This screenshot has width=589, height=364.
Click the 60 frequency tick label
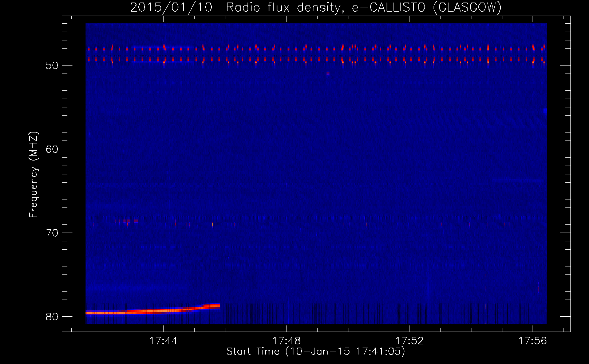click(x=52, y=149)
